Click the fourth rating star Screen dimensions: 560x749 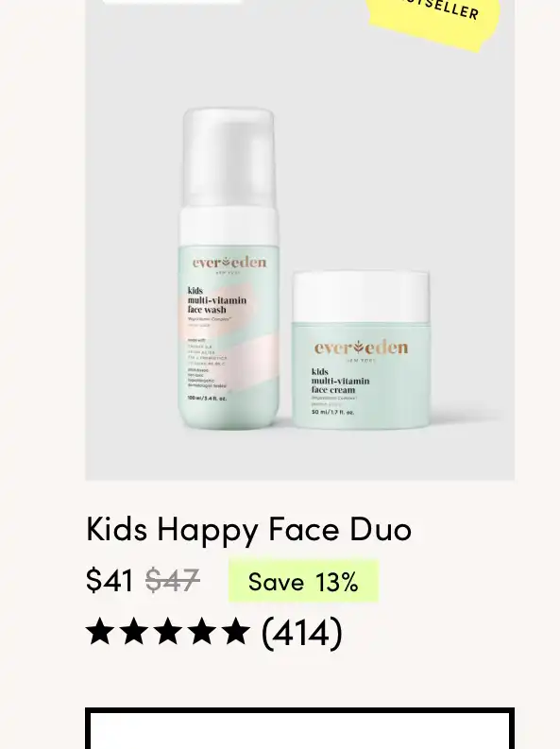point(202,632)
